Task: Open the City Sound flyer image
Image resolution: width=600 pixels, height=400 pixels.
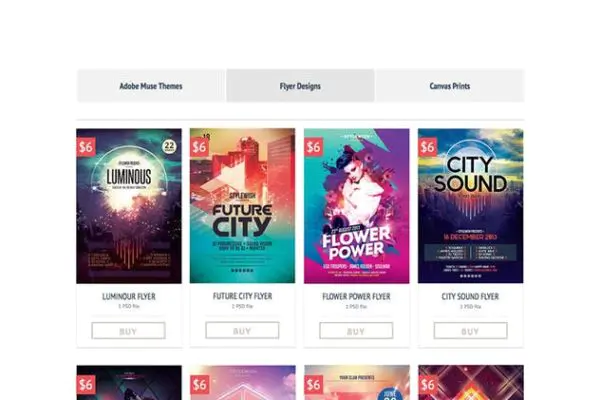Action: tap(470, 206)
